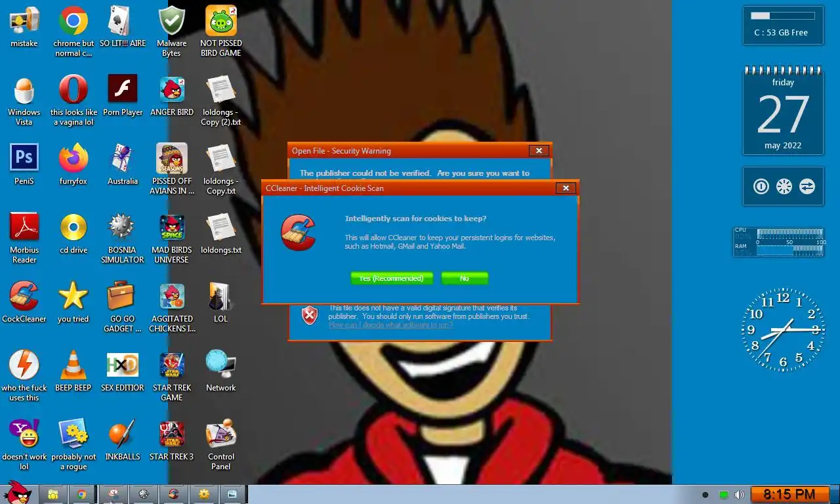Select the ANGER BIRD desktop icon

[x=172, y=96]
